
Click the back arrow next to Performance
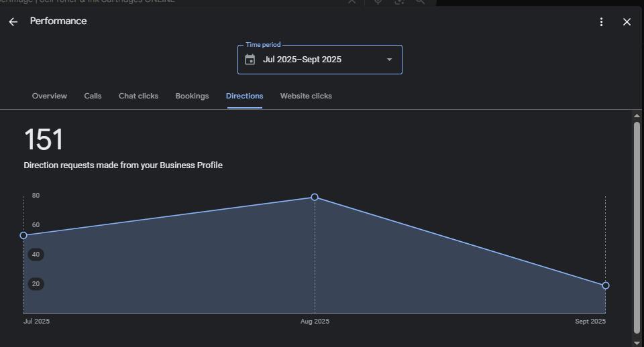point(13,21)
